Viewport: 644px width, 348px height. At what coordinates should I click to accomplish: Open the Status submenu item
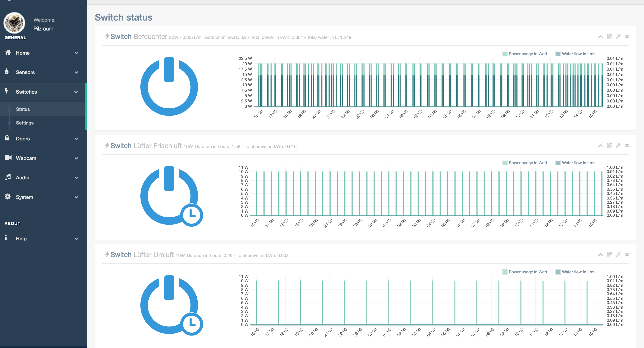[23, 109]
